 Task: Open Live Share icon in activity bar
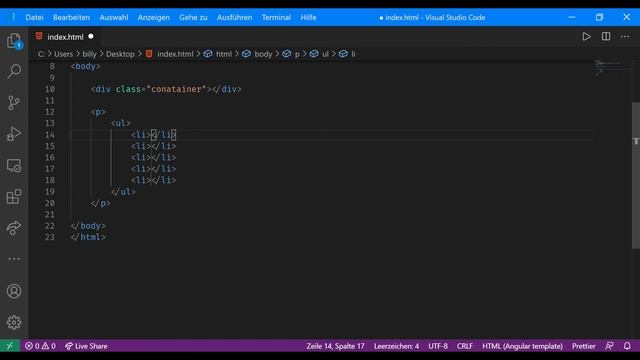[14, 228]
